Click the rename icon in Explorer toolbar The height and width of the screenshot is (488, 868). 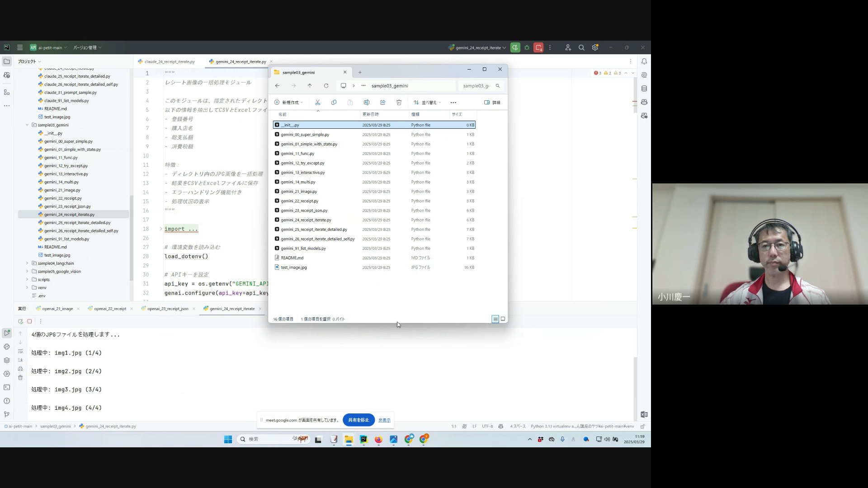[x=366, y=103]
